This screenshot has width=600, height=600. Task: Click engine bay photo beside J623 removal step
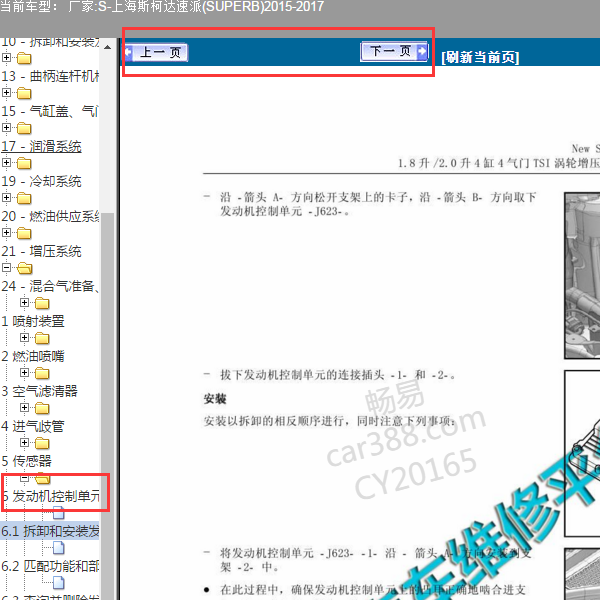pos(582,276)
